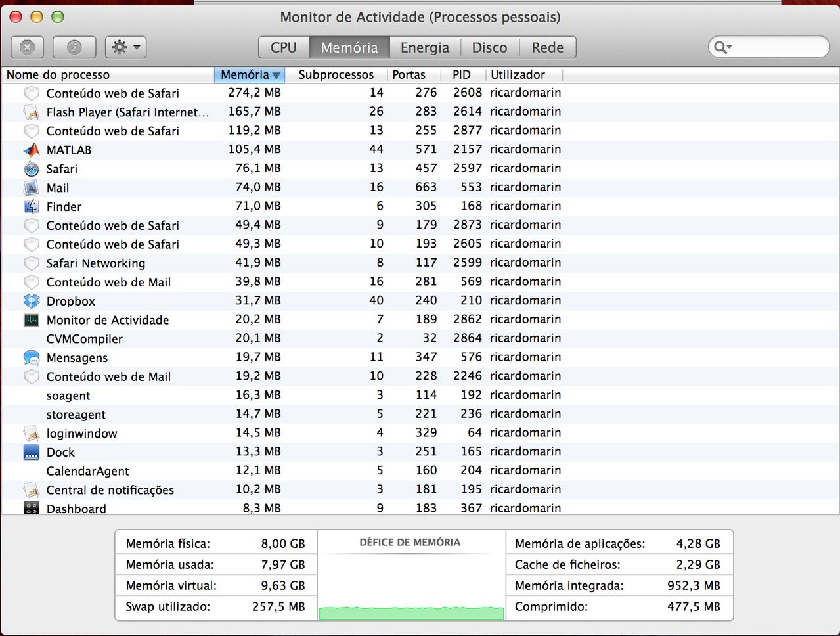The width and height of the screenshot is (840, 636).
Task: Click shield icon of 49,4 MB Safari content
Action: 32,225
